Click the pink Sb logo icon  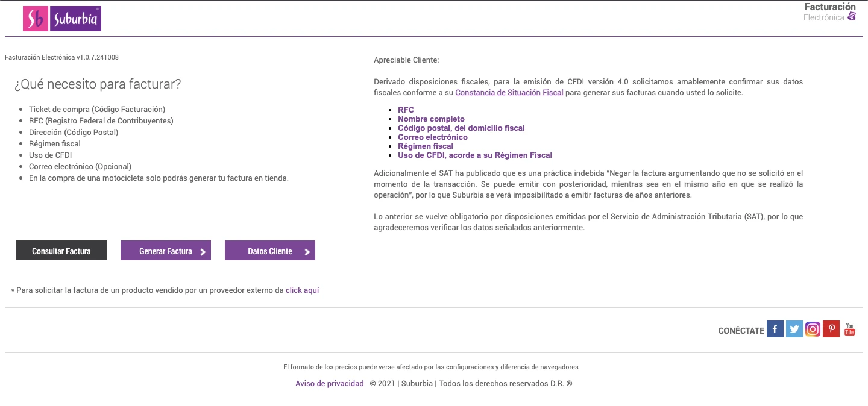(x=36, y=19)
